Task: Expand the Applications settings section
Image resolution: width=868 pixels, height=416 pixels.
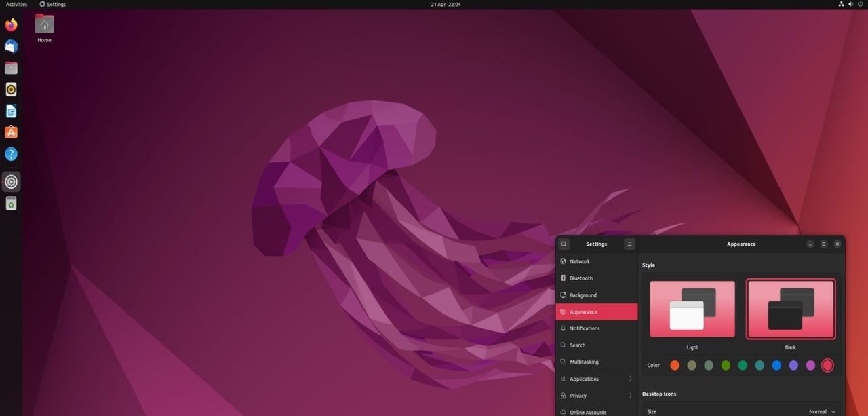Action: pos(596,379)
